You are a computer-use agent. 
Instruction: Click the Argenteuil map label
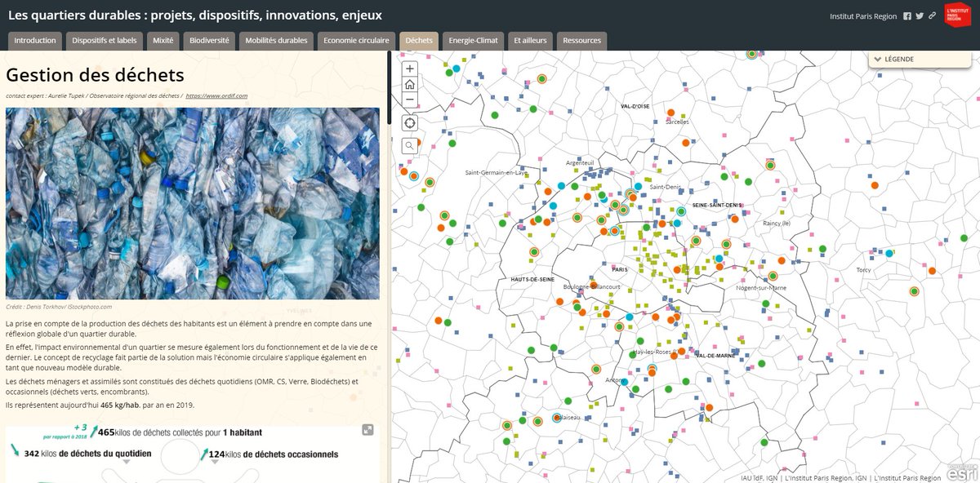(580, 163)
